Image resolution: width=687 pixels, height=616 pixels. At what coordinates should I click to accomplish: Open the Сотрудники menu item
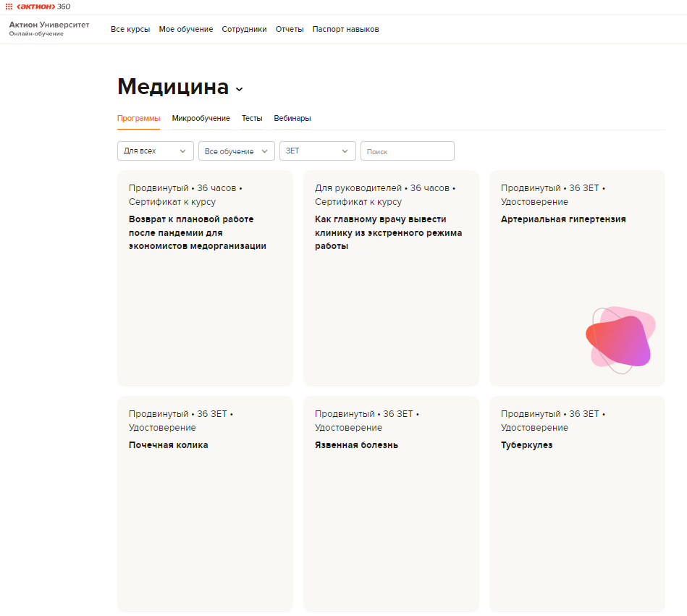[244, 29]
